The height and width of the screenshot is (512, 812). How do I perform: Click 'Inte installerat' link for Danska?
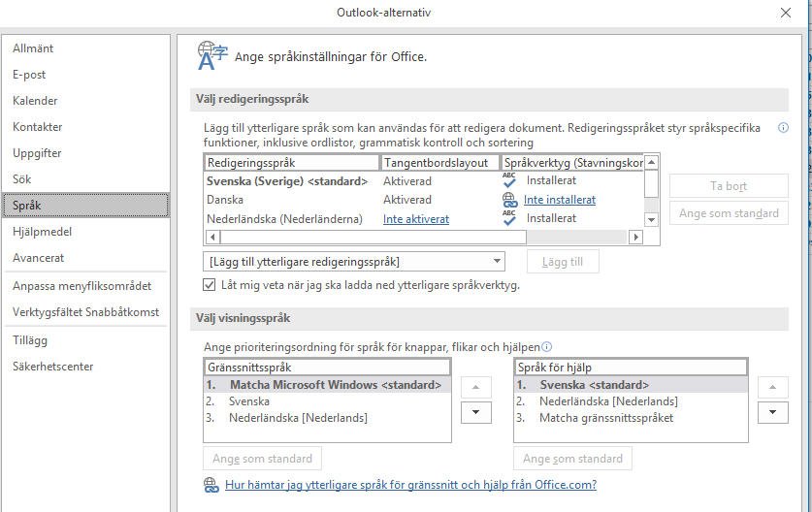tap(560, 200)
